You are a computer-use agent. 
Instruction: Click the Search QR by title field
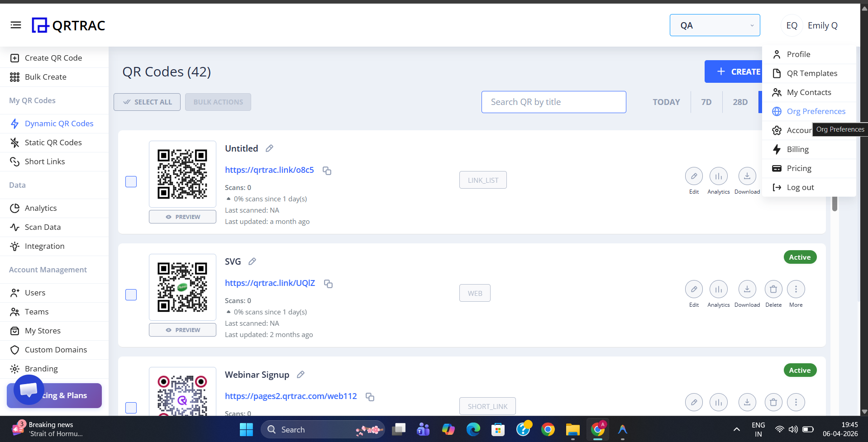click(x=553, y=102)
